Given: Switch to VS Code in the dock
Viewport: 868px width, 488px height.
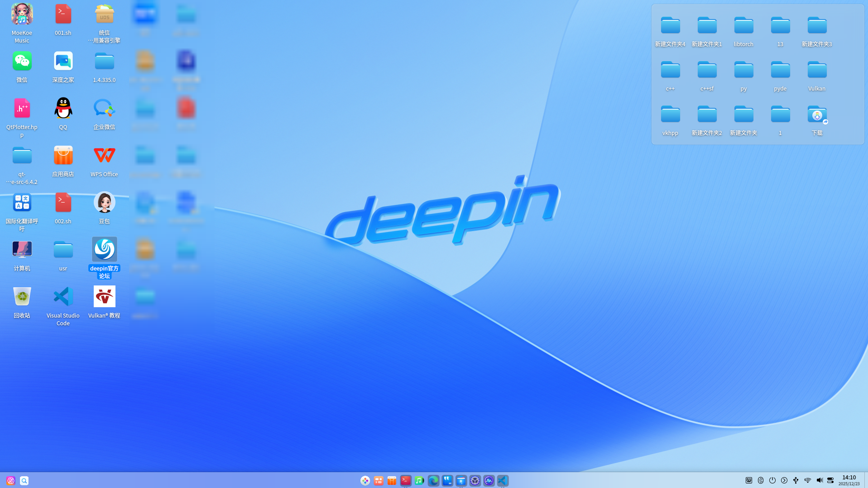Looking at the screenshot, I should point(503,480).
